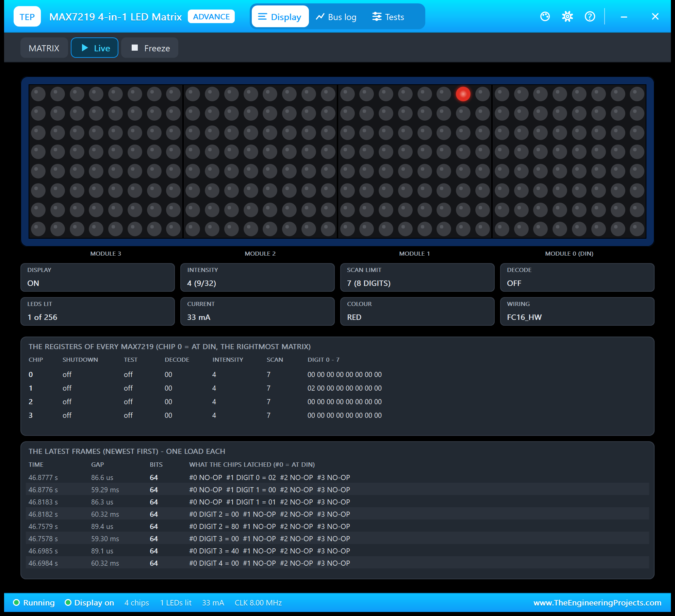Click the MODULE 3 label
Screen dimensions: 675x616
[x=106, y=254]
